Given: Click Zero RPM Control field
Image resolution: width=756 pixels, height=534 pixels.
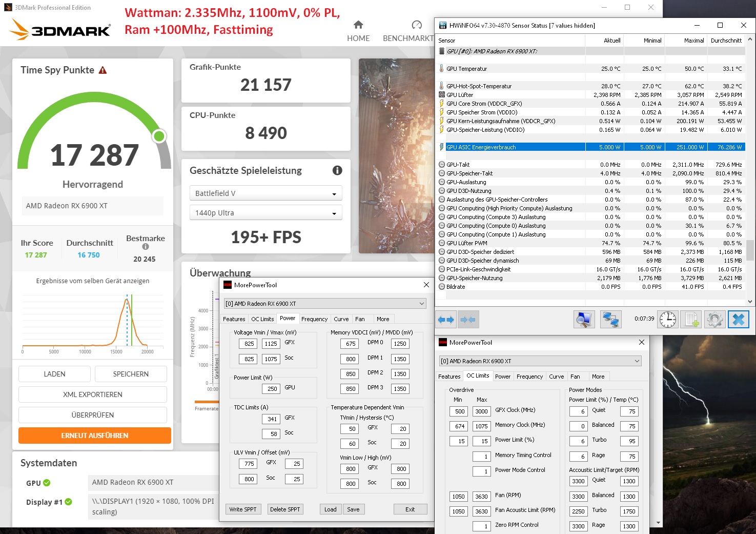Looking at the screenshot, I should point(481,526).
